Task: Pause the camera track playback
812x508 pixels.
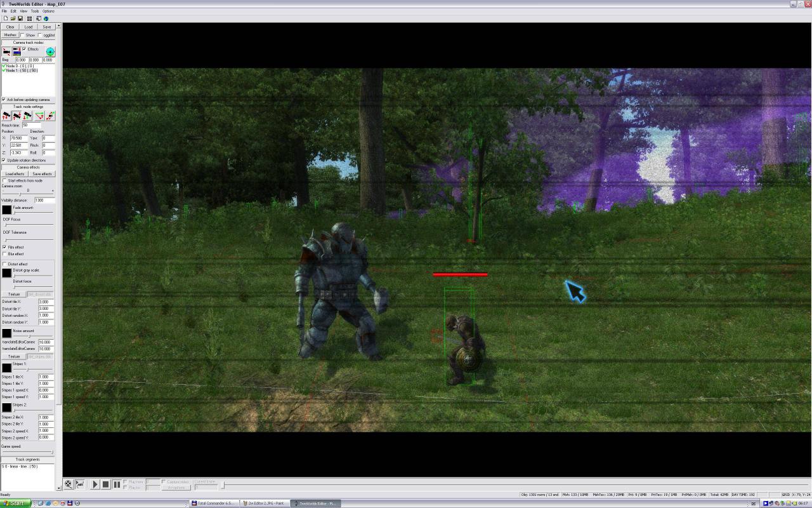Action: tap(117, 485)
